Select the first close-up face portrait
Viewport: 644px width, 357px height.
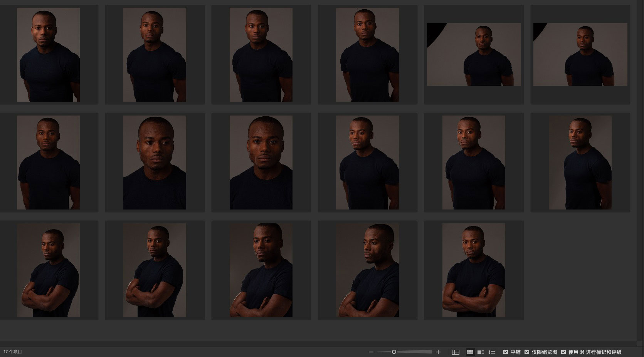click(155, 163)
